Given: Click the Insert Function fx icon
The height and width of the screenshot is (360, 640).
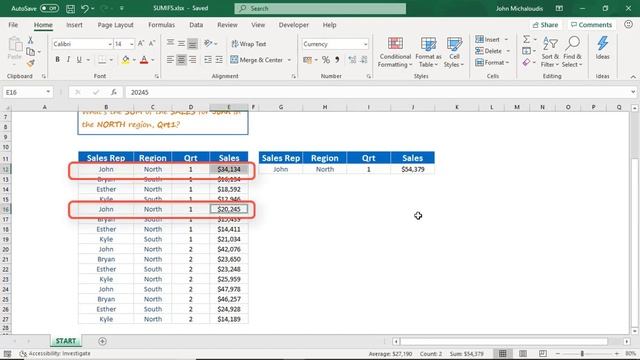Looking at the screenshot, I should point(113,92).
